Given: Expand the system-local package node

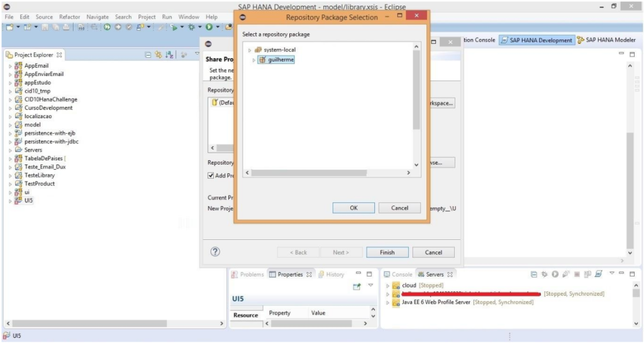Looking at the screenshot, I should [x=250, y=50].
